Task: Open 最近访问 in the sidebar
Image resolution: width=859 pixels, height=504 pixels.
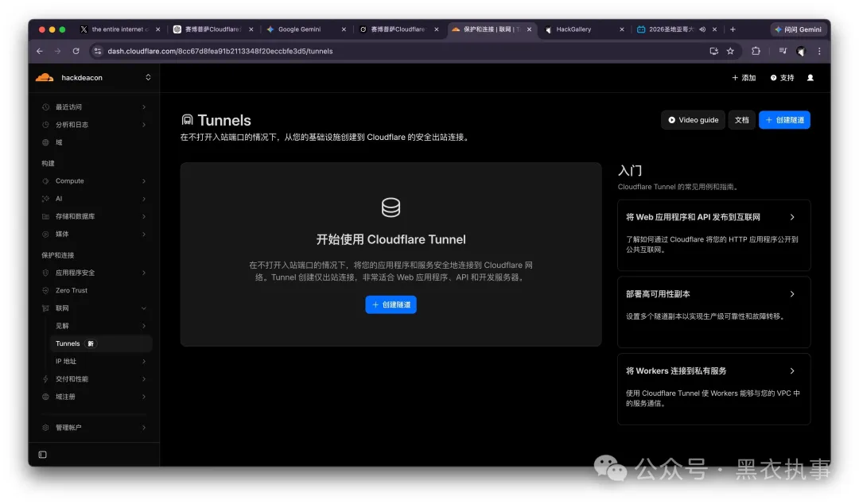Action: [x=94, y=107]
